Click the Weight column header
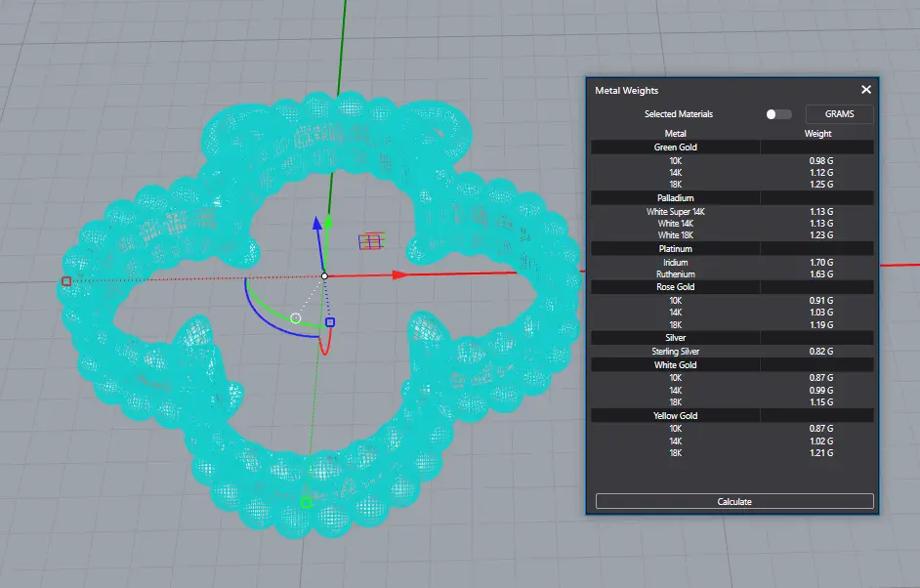 (817, 134)
